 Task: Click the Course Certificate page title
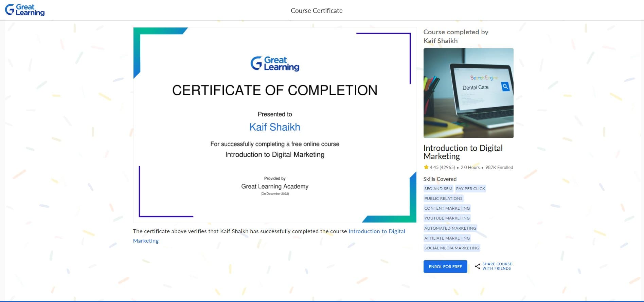tap(317, 11)
